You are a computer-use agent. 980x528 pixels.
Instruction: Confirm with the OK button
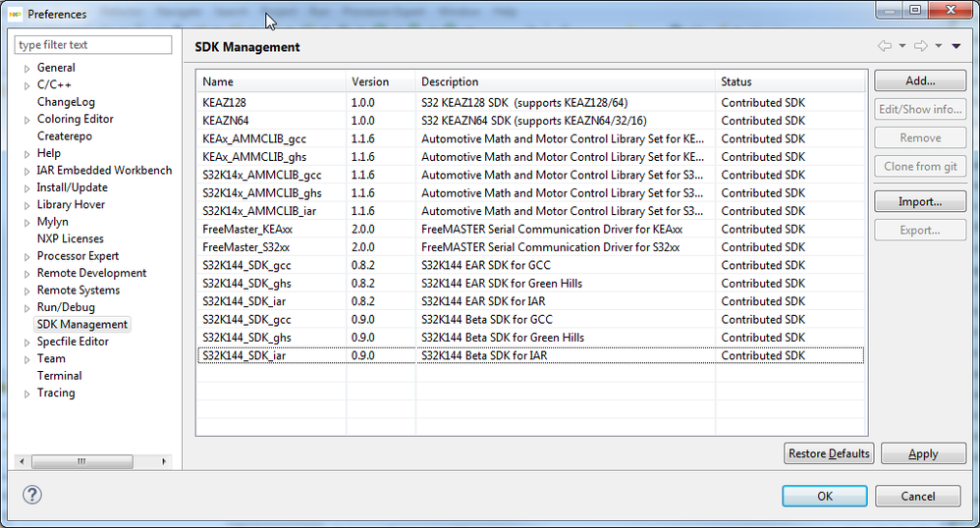click(825, 497)
